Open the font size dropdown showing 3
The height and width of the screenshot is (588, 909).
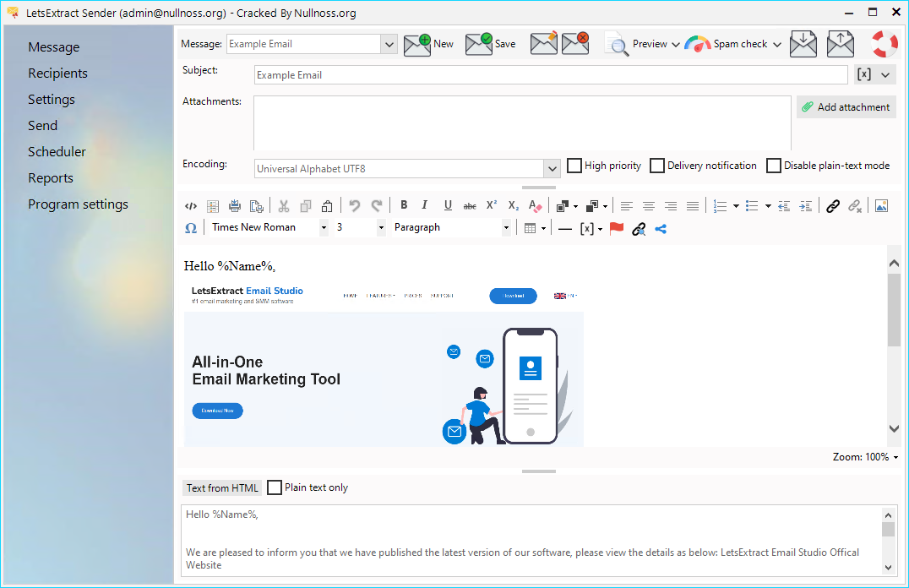(381, 228)
